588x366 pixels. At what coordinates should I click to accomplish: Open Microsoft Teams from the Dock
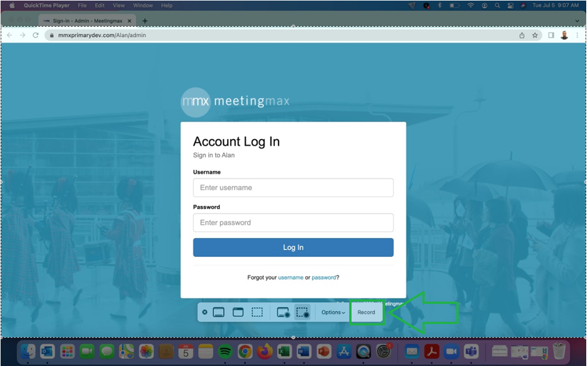coord(471,351)
